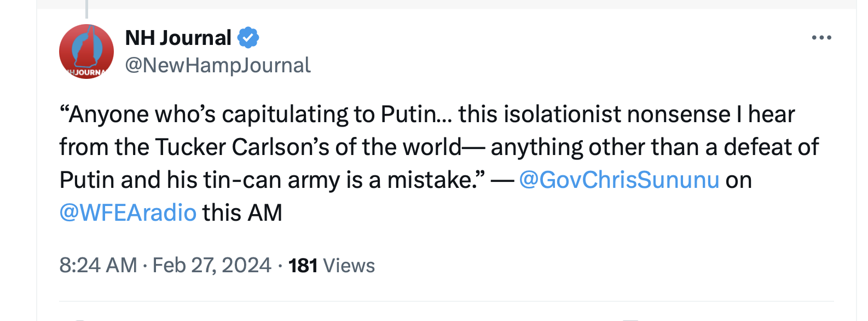Viewport: 868px width, 321px height.
Task: Open the @GovChrisSununu mention
Action: [x=618, y=180]
